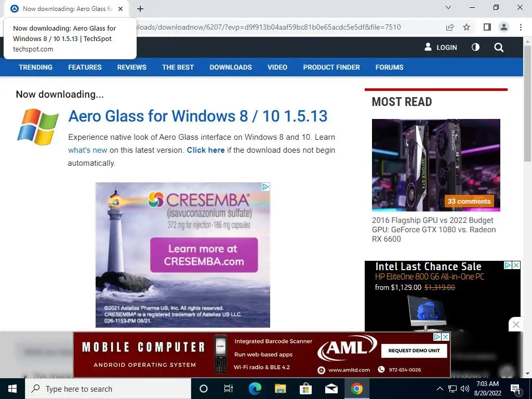Click the taskbar search box
This screenshot has height=399, width=532.
click(108, 389)
